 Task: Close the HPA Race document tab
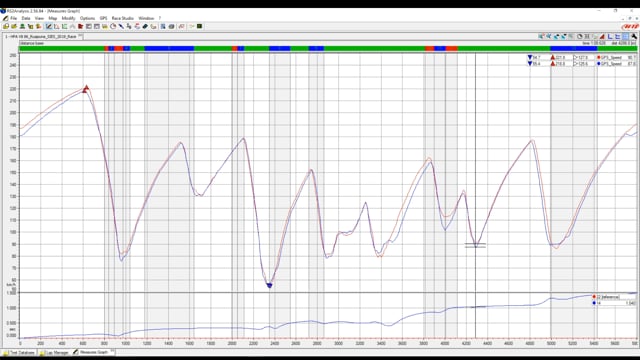[x=80, y=36]
